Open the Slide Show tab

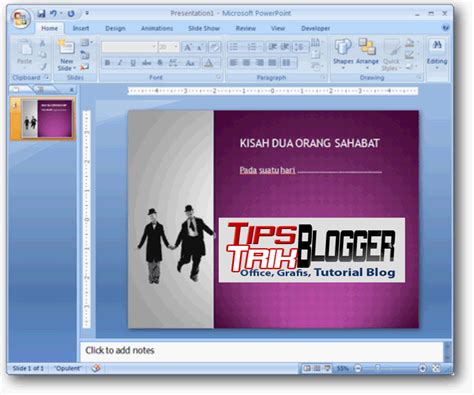tap(204, 28)
